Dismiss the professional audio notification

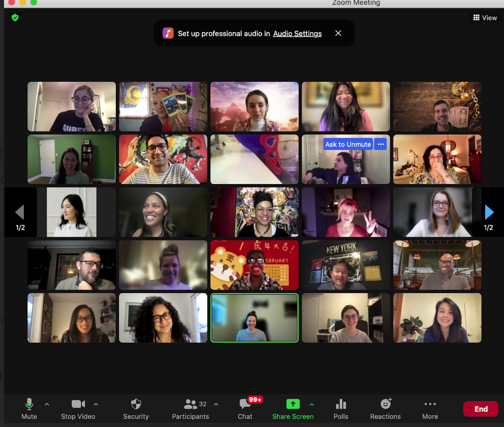(x=338, y=33)
